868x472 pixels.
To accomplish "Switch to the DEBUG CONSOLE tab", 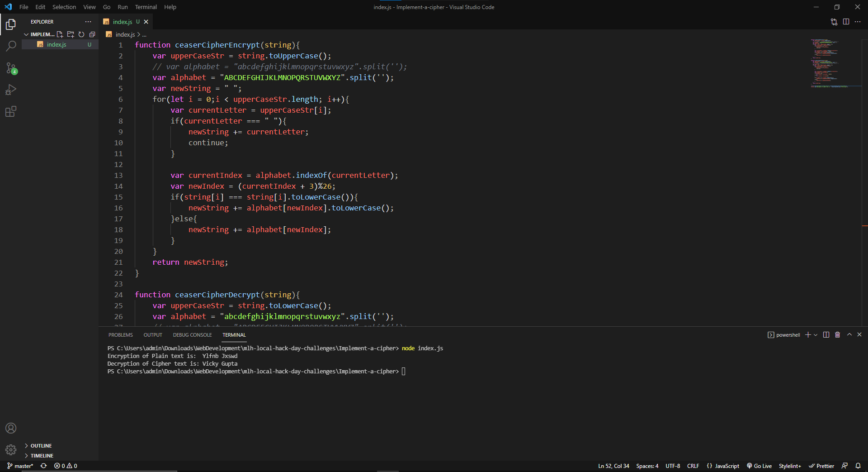I will click(192, 335).
